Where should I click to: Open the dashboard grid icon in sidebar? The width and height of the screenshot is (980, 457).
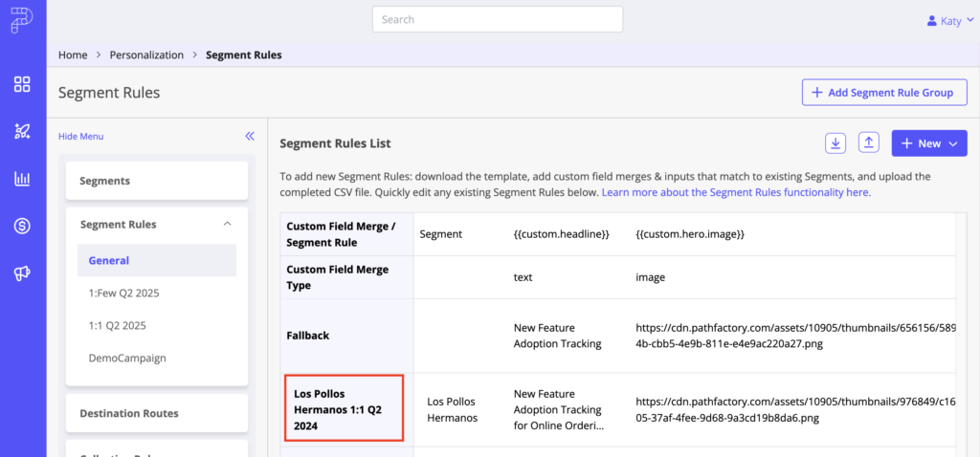[23, 84]
